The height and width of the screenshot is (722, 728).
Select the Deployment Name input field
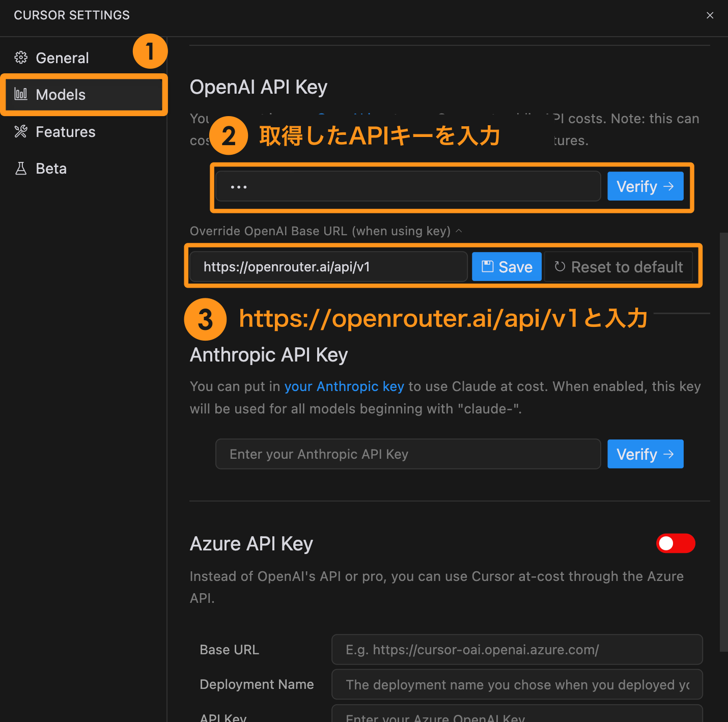(x=516, y=684)
